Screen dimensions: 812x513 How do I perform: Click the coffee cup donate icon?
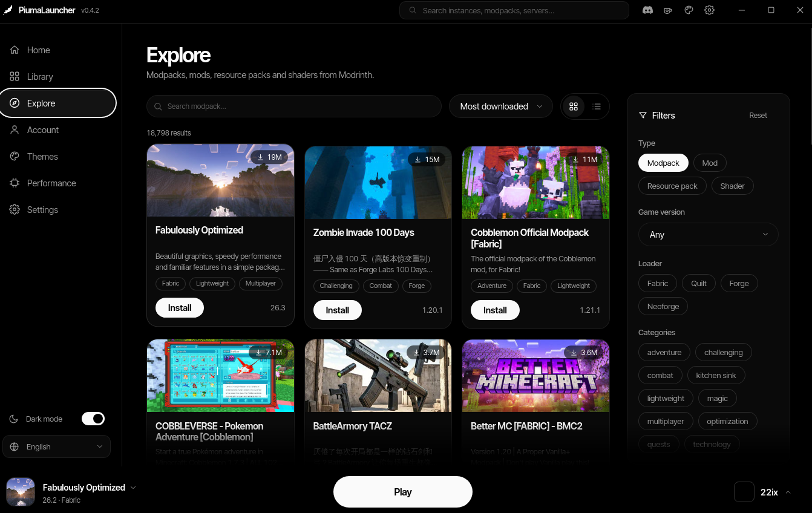668,10
